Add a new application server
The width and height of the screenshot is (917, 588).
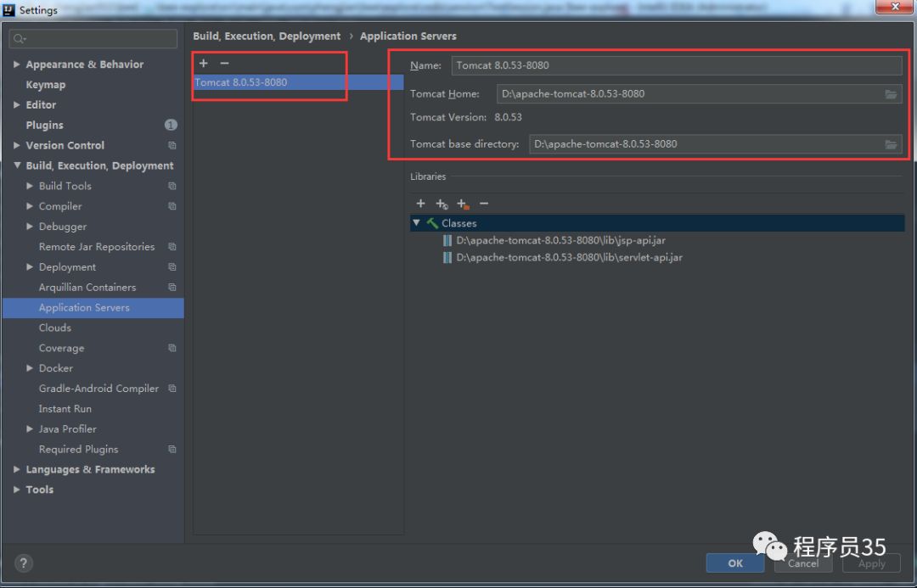coord(204,63)
